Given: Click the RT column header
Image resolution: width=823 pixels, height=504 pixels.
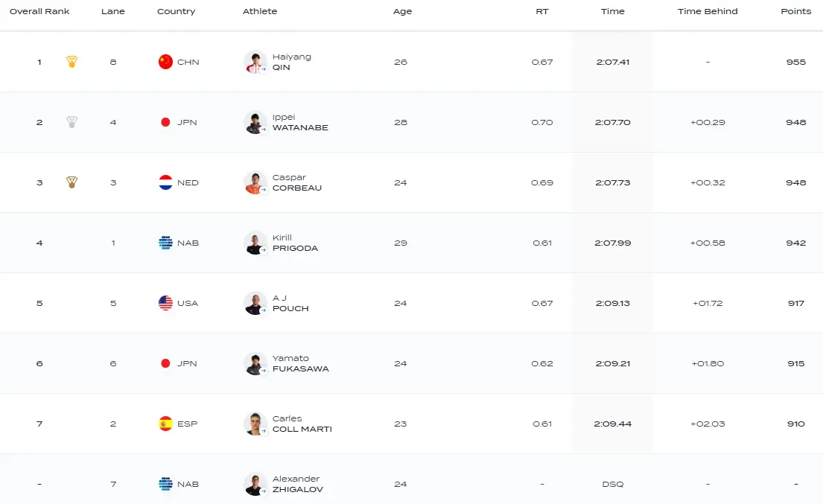Looking at the screenshot, I should point(541,11).
